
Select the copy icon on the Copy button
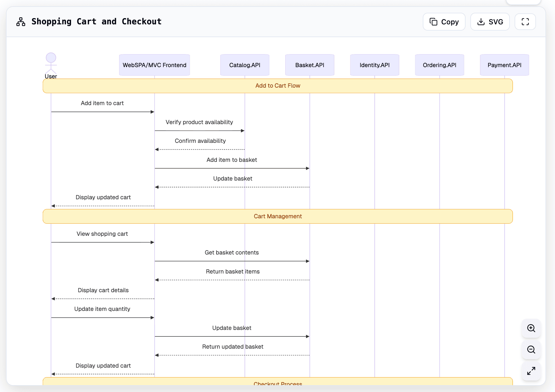pyautogui.click(x=434, y=22)
